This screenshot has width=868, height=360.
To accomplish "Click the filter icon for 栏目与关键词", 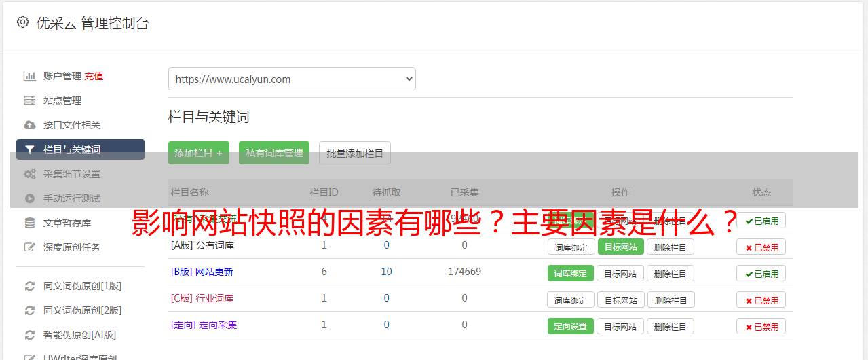I will click(x=29, y=149).
